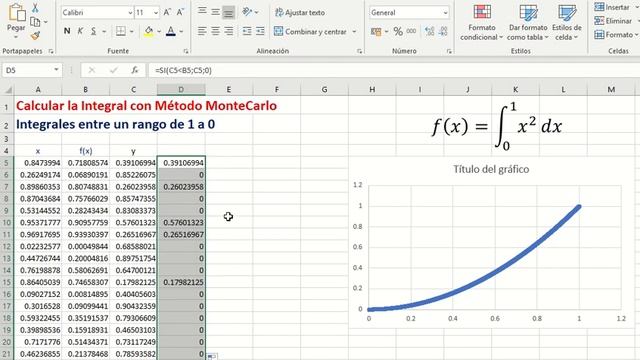Decrease decimal places icon
640x360 pixels.
[x=443, y=31]
